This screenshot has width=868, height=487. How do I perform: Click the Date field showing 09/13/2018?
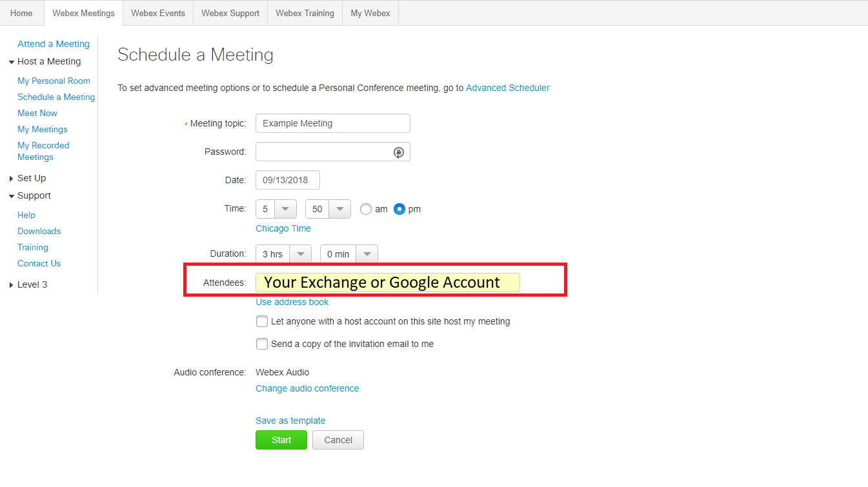(x=288, y=180)
